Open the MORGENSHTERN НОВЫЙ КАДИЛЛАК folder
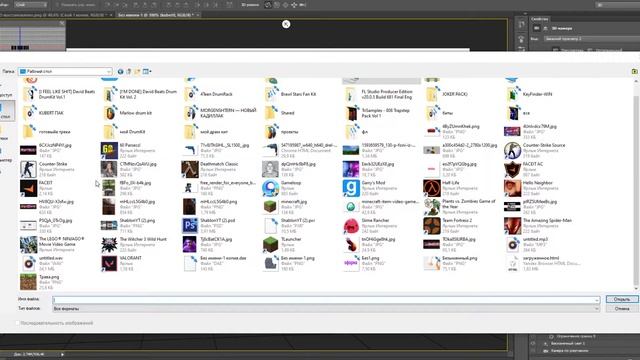This screenshot has height=360, width=640. point(220,113)
